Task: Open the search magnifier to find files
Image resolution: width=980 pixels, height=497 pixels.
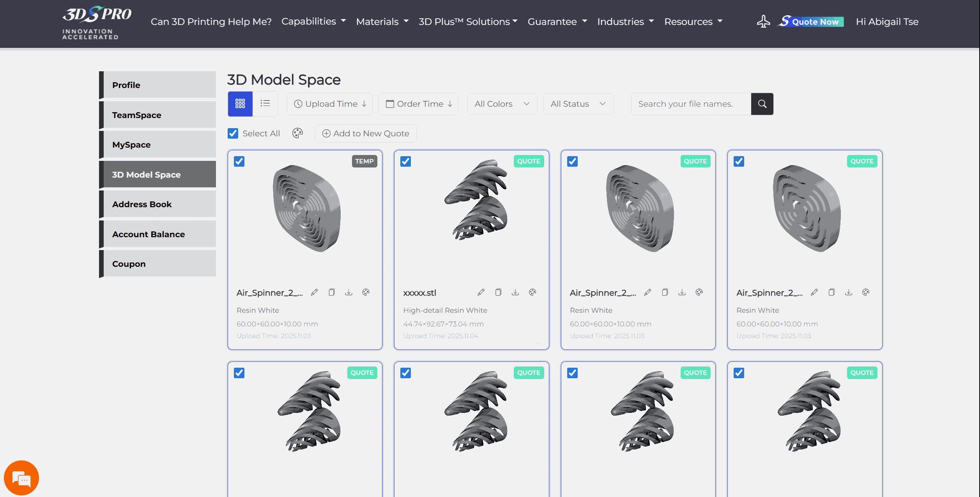Action: 762,104
